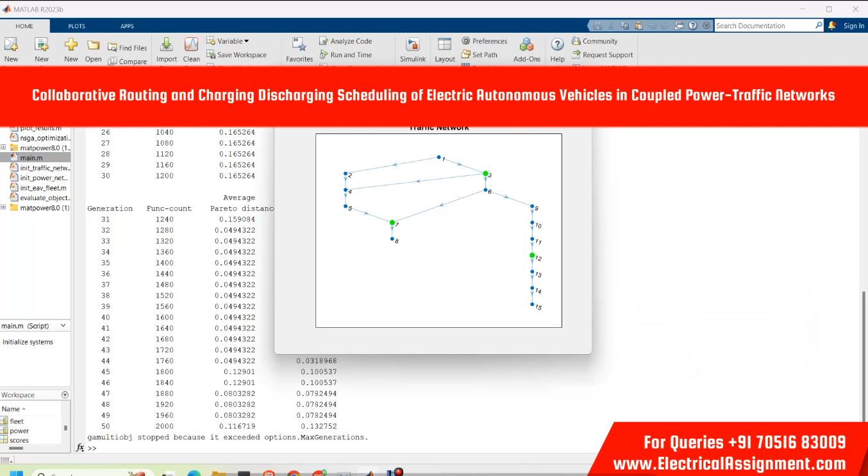Select init_eav_fleet.m in the file browser
The width and height of the screenshot is (868, 476).
click(x=42, y=188)
